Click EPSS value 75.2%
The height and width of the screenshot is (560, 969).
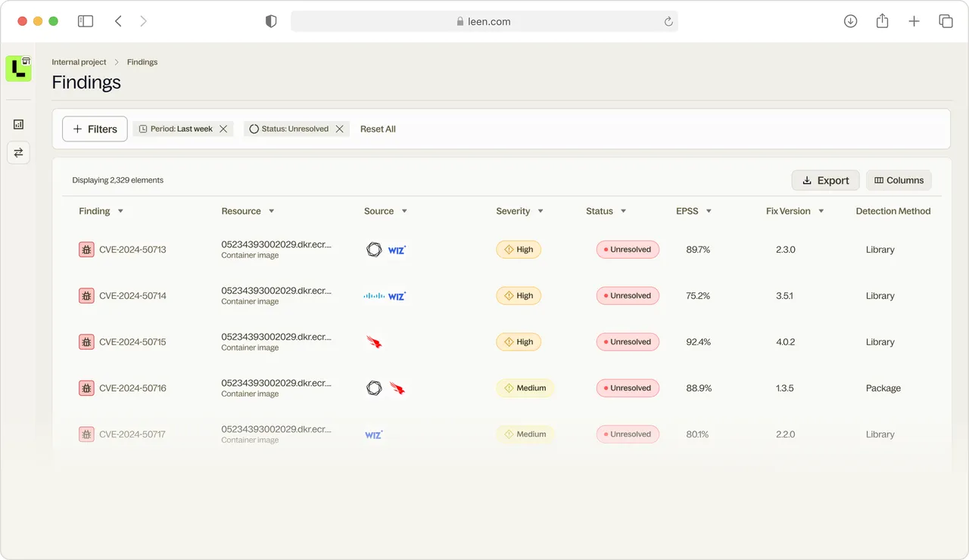click(698, 296)
